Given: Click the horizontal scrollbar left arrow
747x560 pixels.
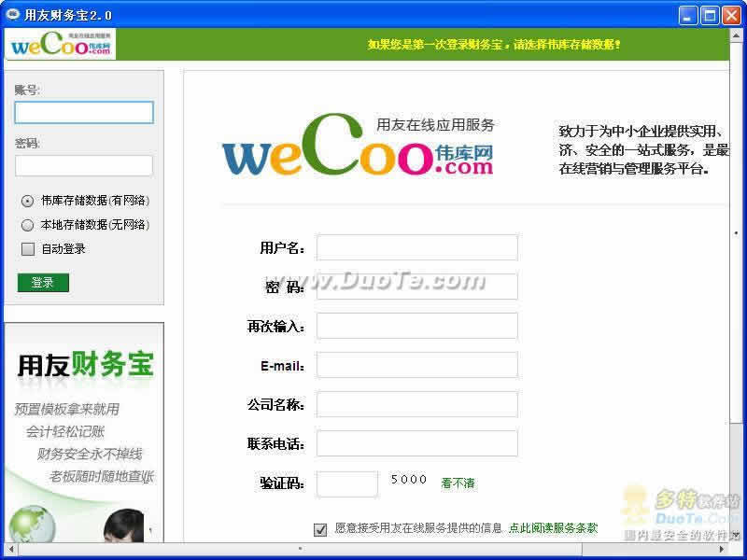Looking at the screenshot, I should [11, 549].
